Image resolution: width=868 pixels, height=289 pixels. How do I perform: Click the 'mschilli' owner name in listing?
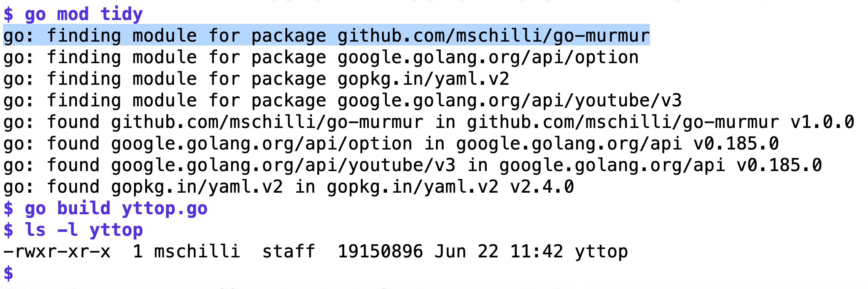click(197, 252)
